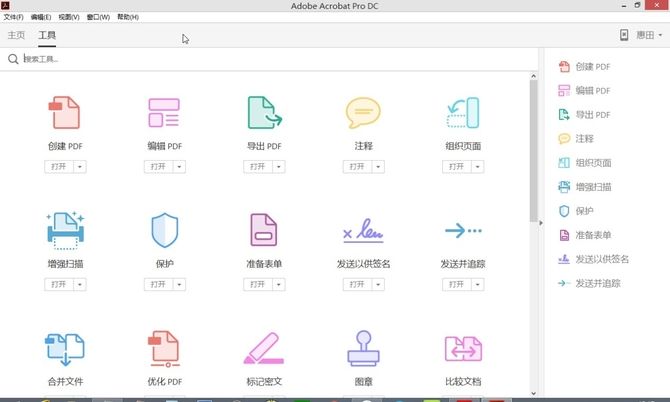
Task: Expand dropdown arrow under 导出 PDF
Action: (279, 167)
